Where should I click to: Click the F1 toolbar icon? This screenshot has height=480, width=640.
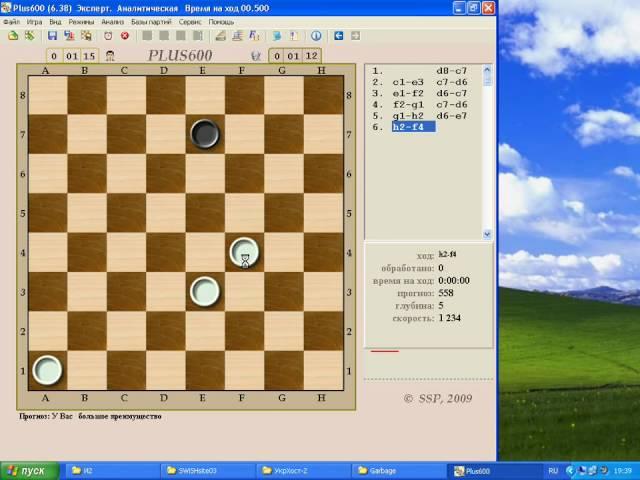[254, 36]
